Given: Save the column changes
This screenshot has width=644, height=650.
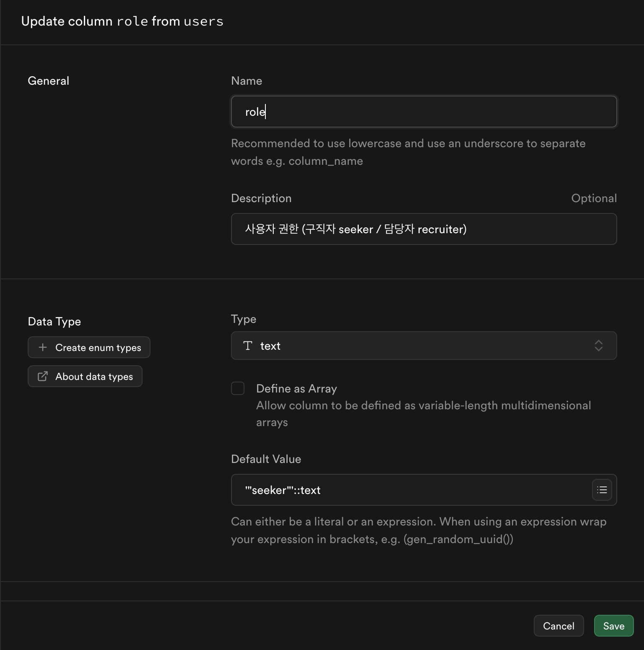Looking at the screenshot, I should (614, 626).
